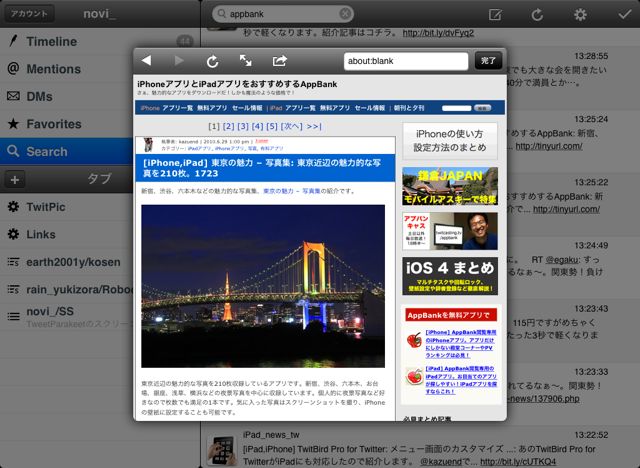
Task: Open the Timeline section
Action: point(100,41)
